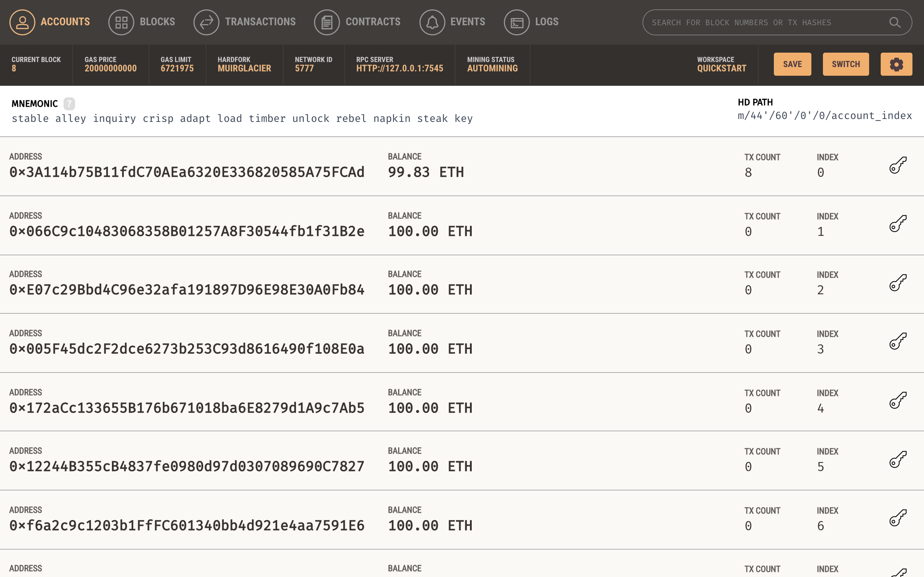Click the search magnifier icon
Image resolution: width=924 pixels, height=577 pixels.
click(895, 22)
